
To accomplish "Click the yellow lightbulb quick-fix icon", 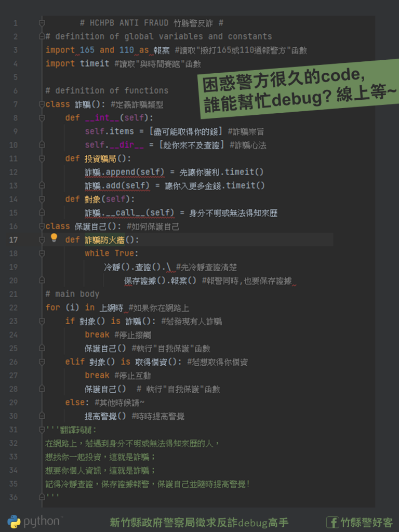I will pos(54,238).
